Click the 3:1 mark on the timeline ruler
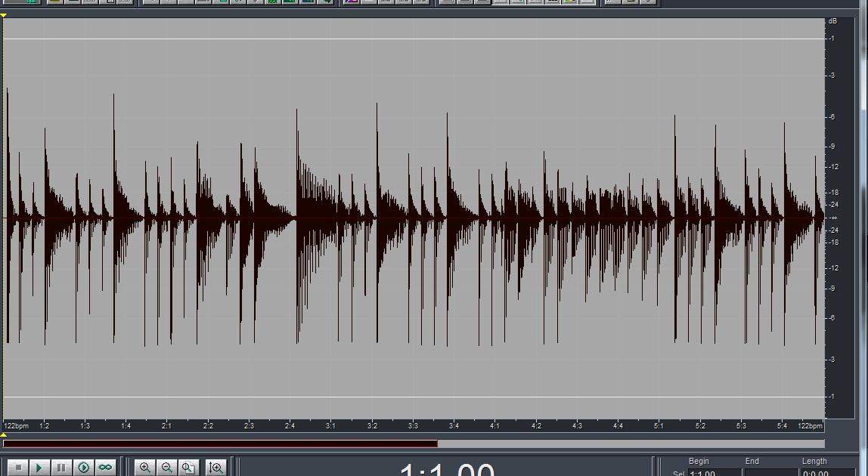The height and width of the screenshot is (476, 868). coord(330,426)
